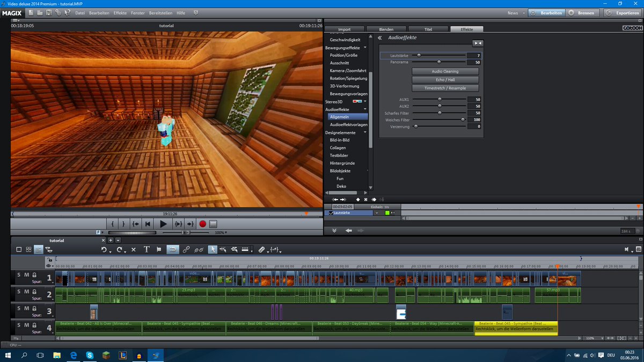The image size is (644, 362).
Task: Lock track 1 with the padlock icon
Action: [34, 275]
